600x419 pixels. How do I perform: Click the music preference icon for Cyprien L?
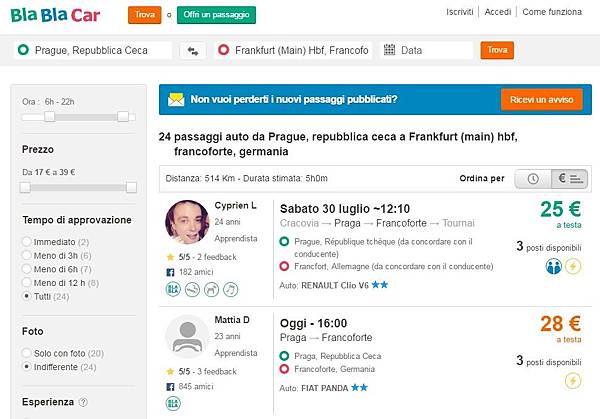[x=230, y=289]
